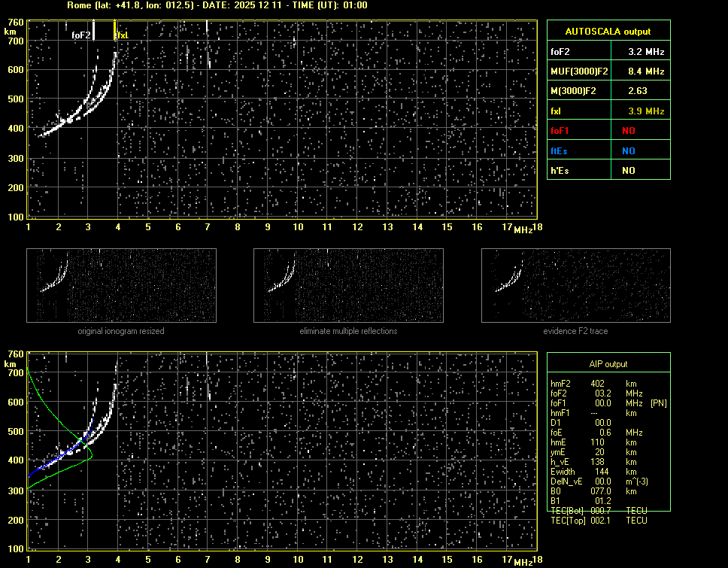Click the red foF1 row label
Image resolution: width=728 pixels, height=568 pixels.
click(x=562, y=131)
